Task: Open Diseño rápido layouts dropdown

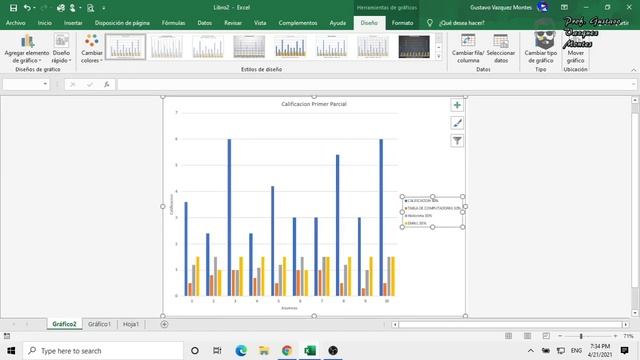Action: 61,49
